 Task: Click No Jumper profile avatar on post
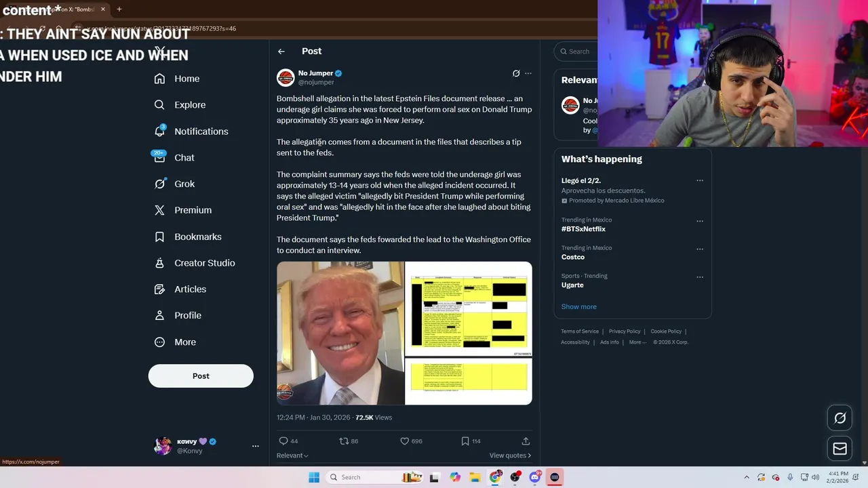pos(285,77)
